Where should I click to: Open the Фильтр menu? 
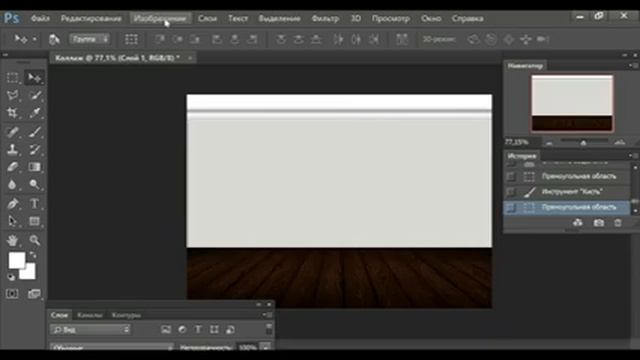coord(325,18)
